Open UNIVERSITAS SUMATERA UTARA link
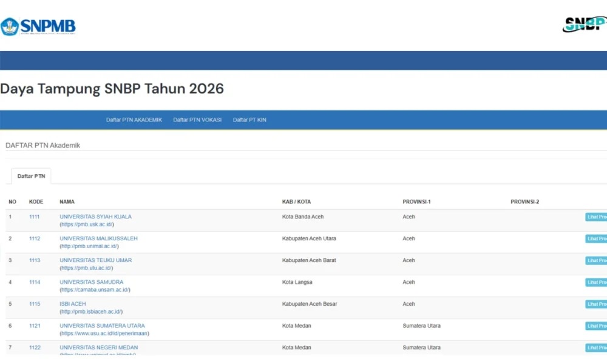 pos(102,326)
